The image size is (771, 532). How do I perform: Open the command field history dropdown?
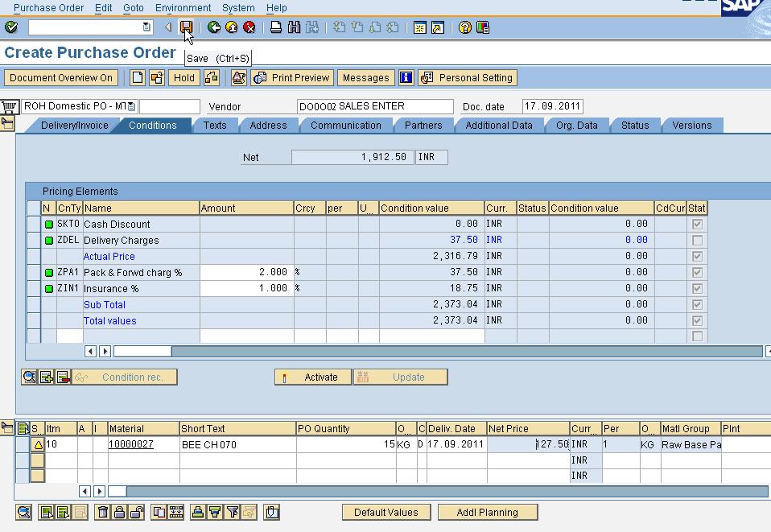(146, 27)
